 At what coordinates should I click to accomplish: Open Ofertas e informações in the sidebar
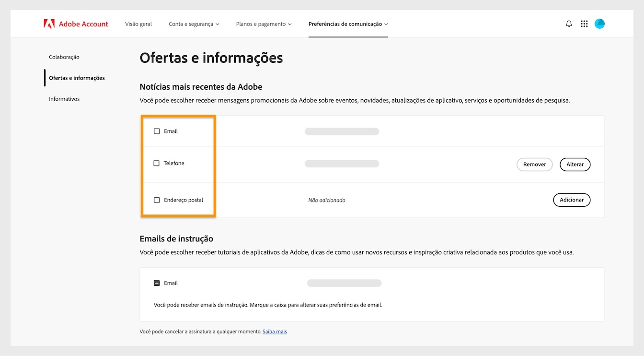77,77
